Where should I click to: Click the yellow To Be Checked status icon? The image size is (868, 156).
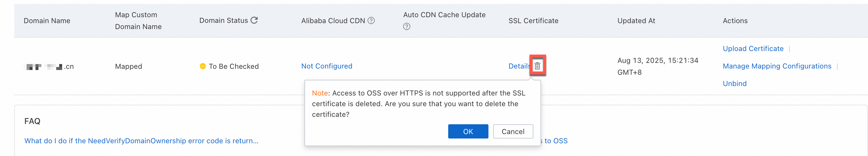coord(203,66)
